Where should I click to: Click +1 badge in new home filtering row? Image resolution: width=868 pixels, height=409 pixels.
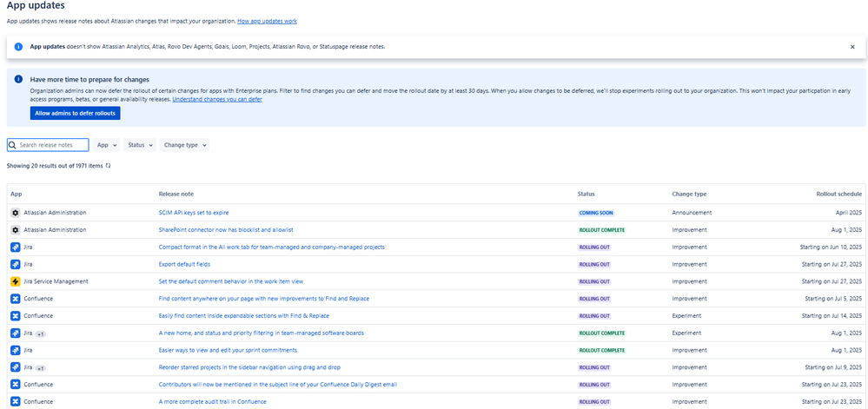(41, 333)
